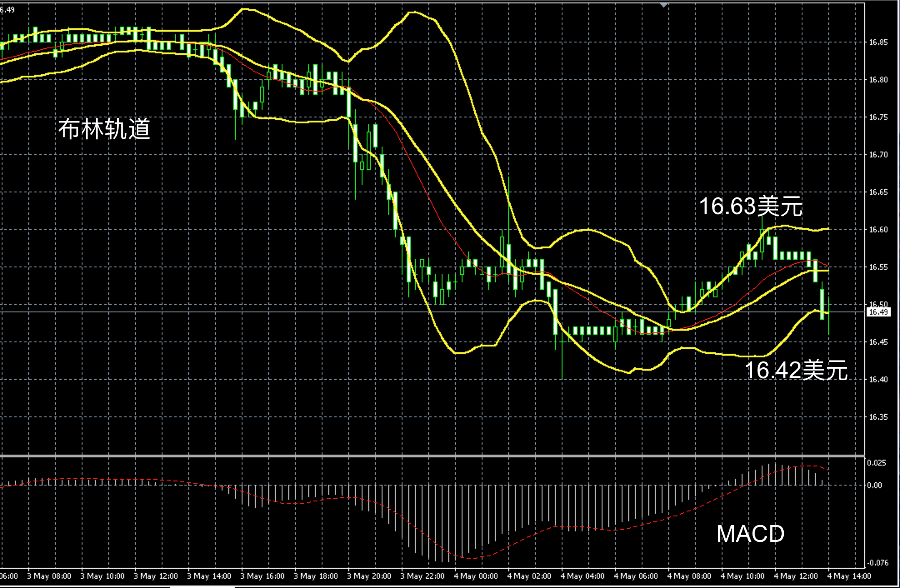The height and width of the screenshot is (588, 900).
Task: Click the 4 May 08:00 time label
Action: [x=689, y=576]
